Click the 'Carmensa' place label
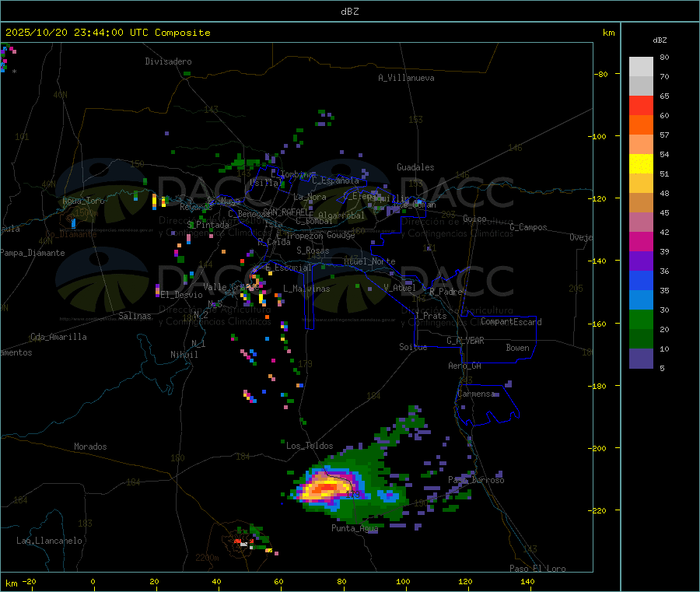Viewport: 700px width, 592px height. coord(476,394)
